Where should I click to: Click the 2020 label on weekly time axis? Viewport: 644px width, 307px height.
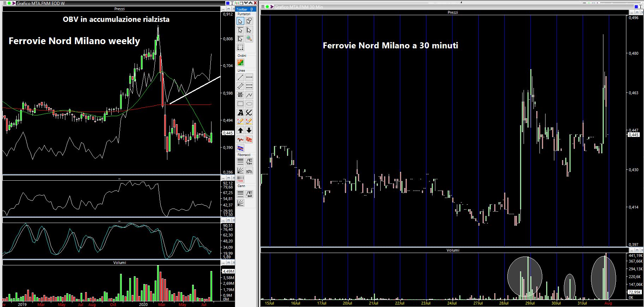tap(143, 304)
